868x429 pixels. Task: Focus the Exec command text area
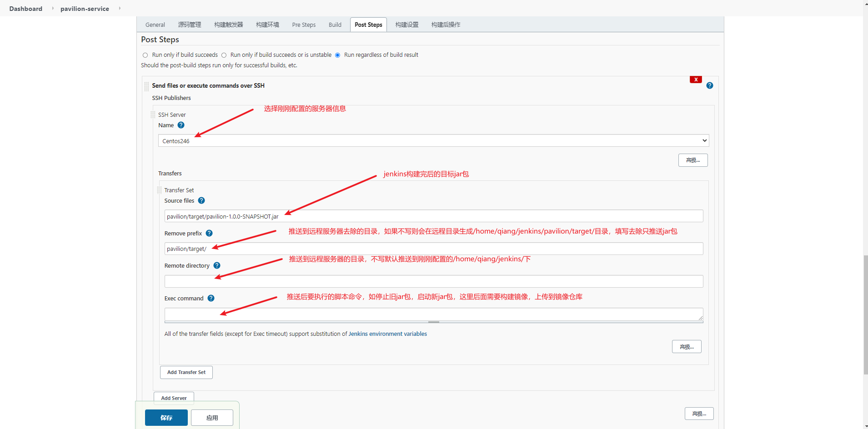pos(434,314)
